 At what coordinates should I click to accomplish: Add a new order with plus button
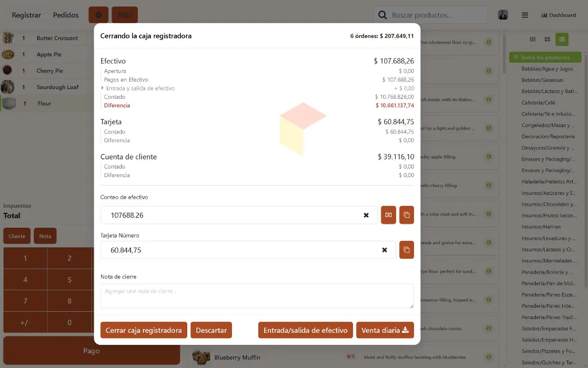coord(99,15)
